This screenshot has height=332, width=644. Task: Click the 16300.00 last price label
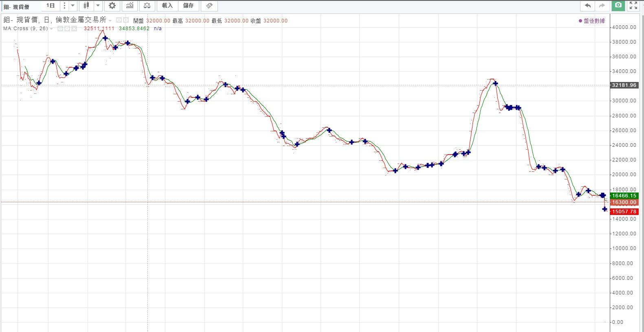[x=624, y=202]
